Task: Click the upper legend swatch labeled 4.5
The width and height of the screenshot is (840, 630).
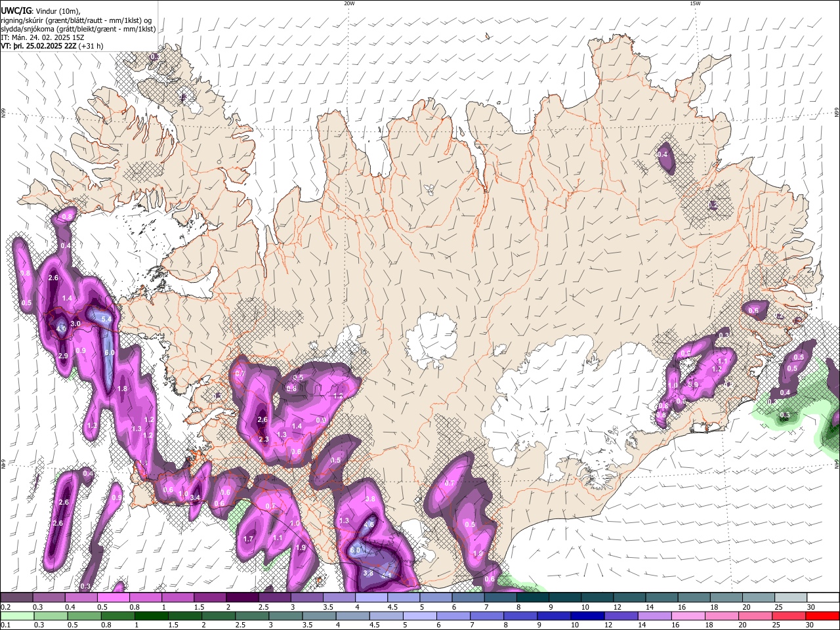Action: (404, 598)
